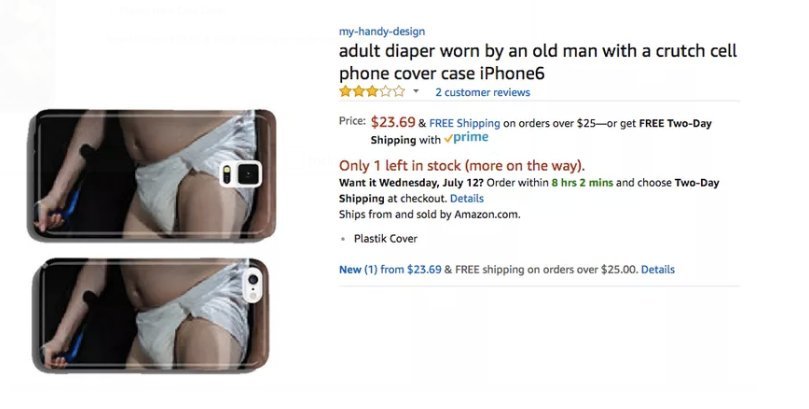Click Ships from and sold by Amazon.com text

429,214
